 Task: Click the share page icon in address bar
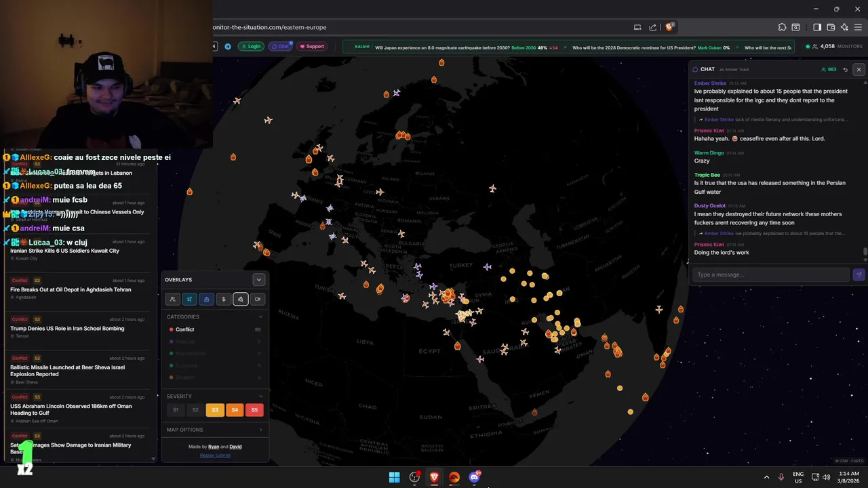tap(652, 27)
